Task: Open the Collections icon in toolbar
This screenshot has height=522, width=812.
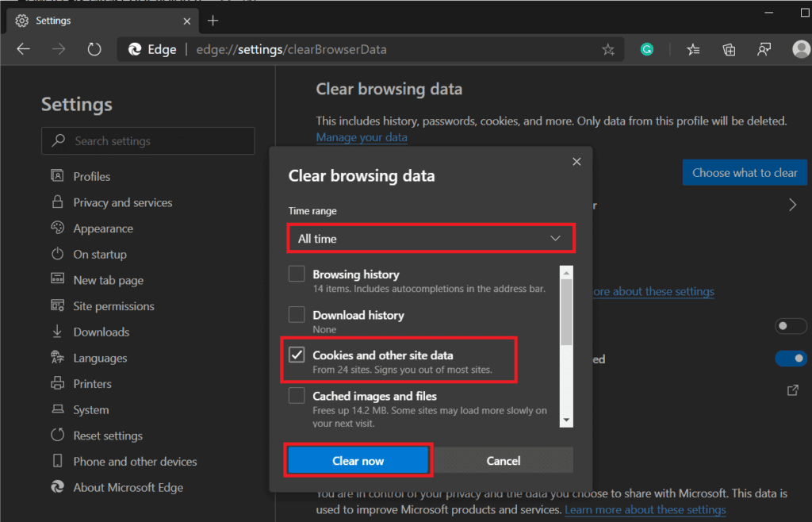Action: click(x=729, y=50)
